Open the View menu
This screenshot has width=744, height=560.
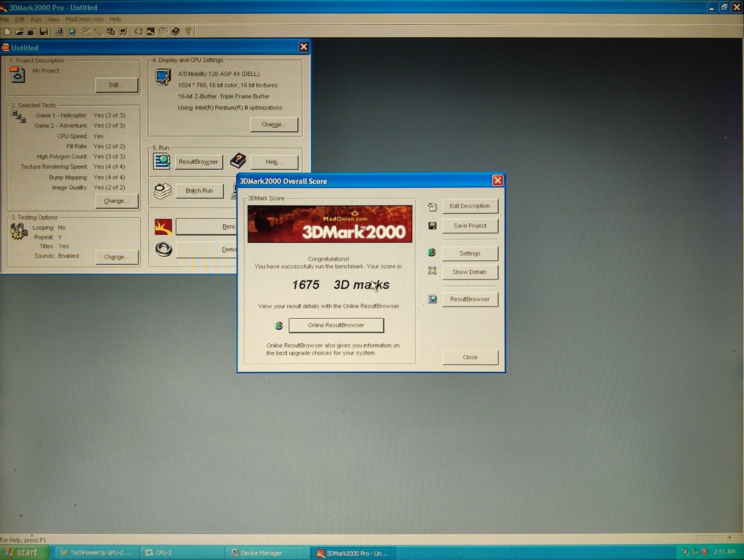53,20
